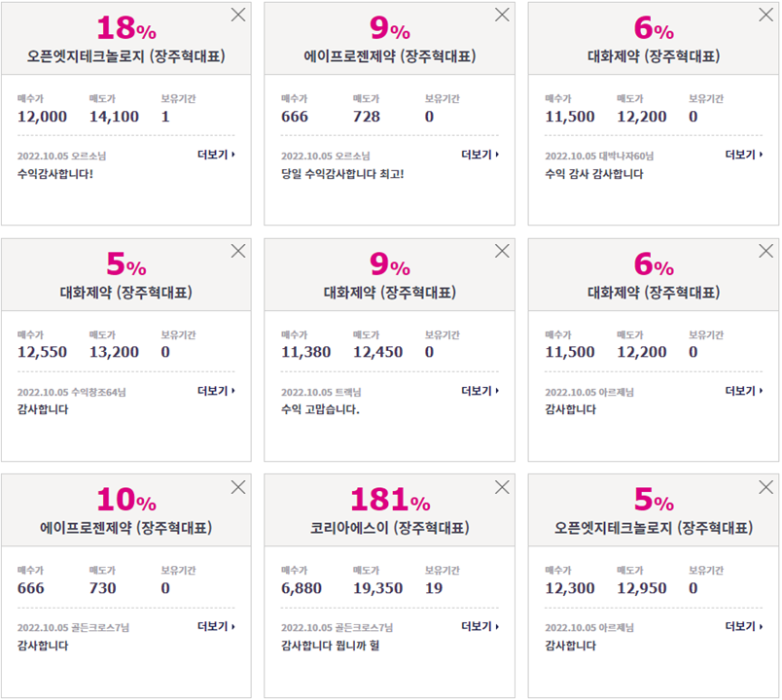Expand 더보기 on 수익창조64님 review

[216, 391]
